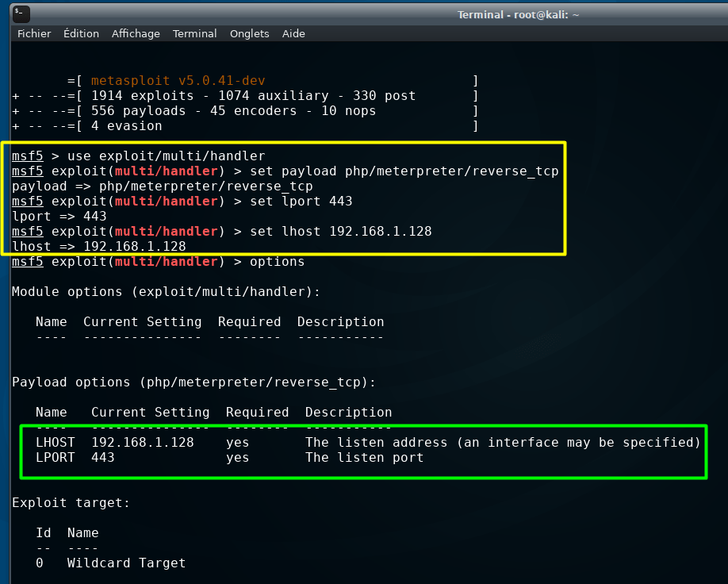The width and height of the screenshot is (728, 584).
Task: Click the 'Module options (exploit/multi/handler):' heading
Action: (x=166, y=292)
